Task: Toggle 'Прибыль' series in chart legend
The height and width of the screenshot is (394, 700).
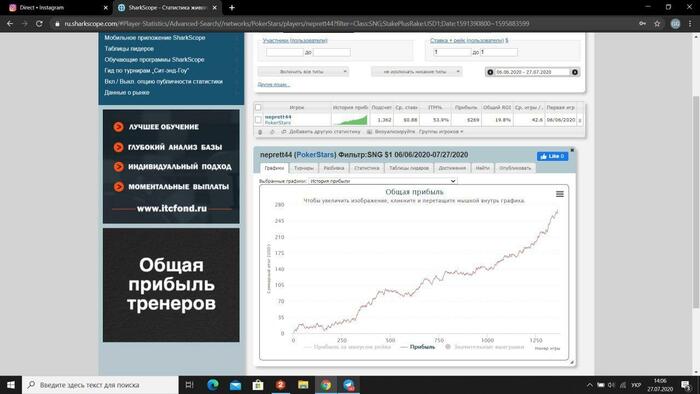Action: [417, 347]
